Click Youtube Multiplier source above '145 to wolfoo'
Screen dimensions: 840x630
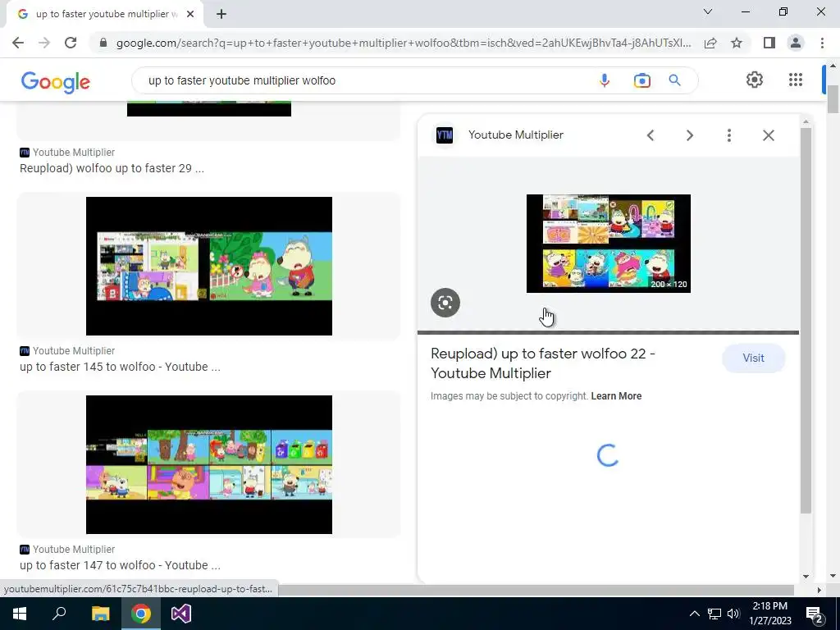click(73, 351)
